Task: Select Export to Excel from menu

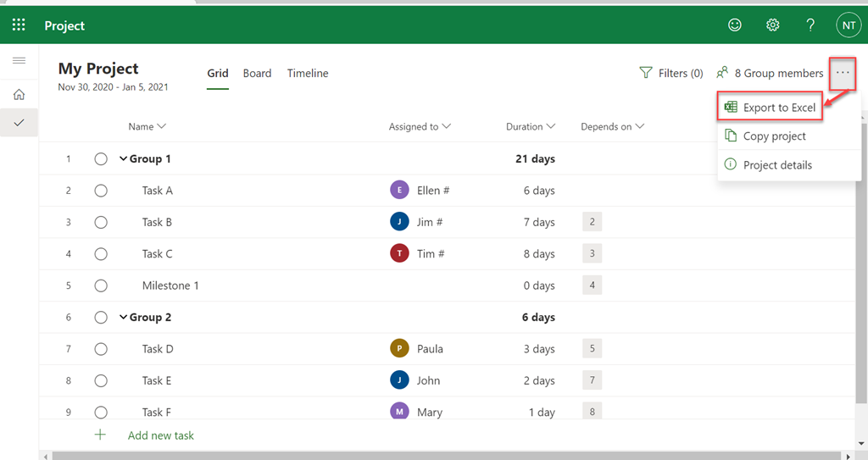Action: click(778, 108)
